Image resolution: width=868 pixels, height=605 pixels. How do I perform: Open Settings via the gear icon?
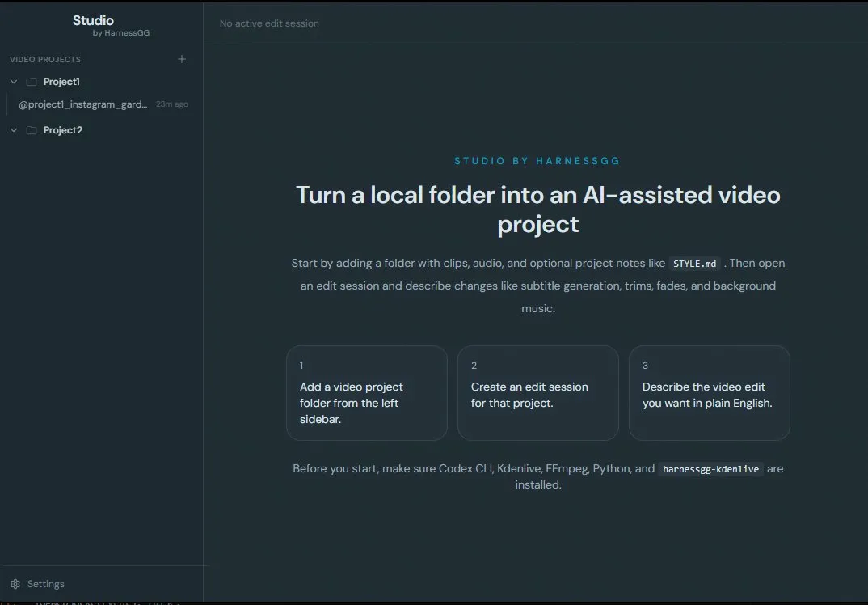[x=14, y=583]
